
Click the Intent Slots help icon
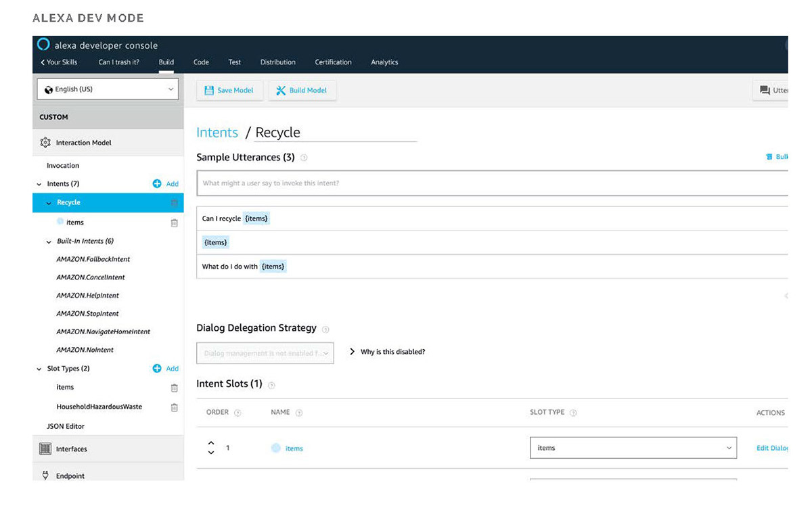[x=271, y=385]
